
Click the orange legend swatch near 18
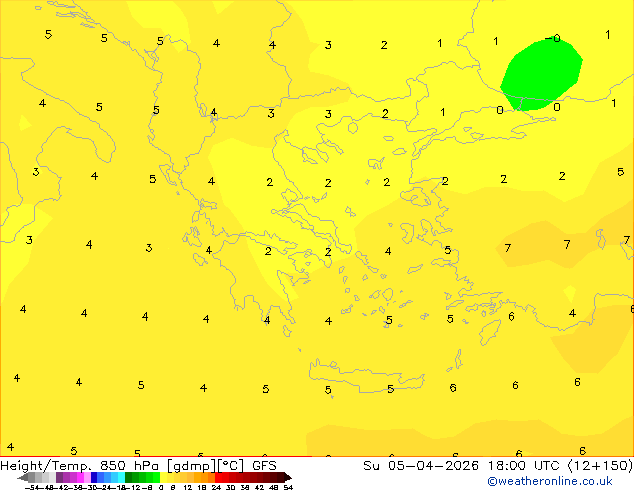(x=205, y=477)
